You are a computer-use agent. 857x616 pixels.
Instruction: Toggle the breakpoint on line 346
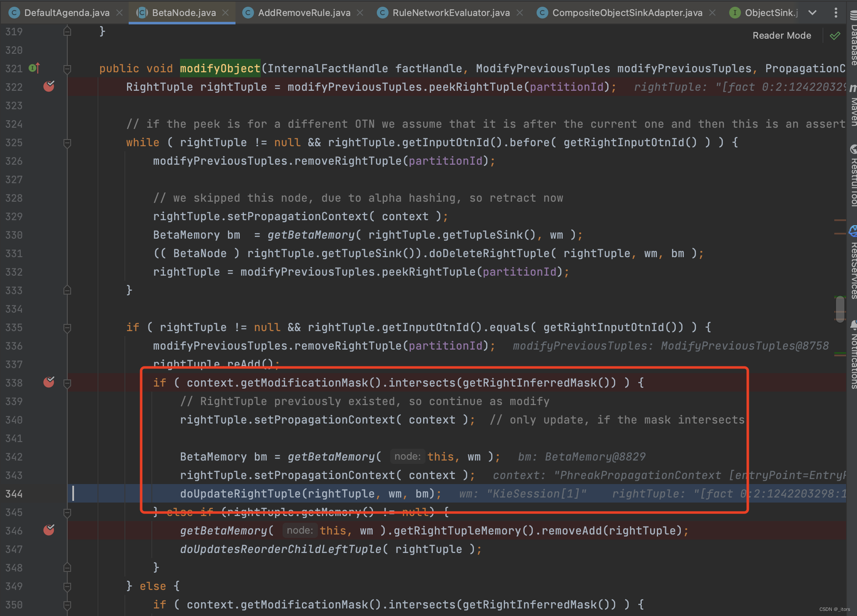click(49, 530)
